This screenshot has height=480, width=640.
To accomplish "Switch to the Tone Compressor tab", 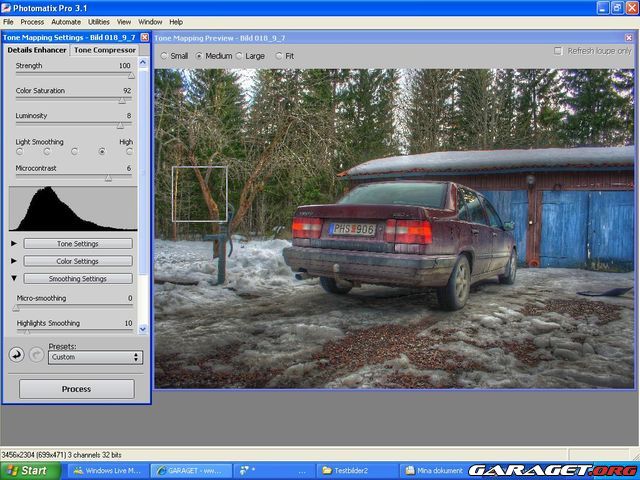I will point(104,50).
